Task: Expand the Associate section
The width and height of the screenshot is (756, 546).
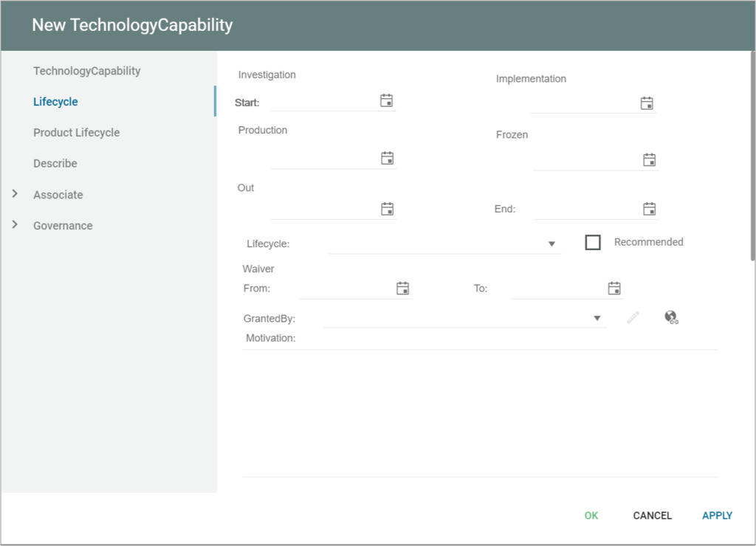Action: (x=57, y=194)
